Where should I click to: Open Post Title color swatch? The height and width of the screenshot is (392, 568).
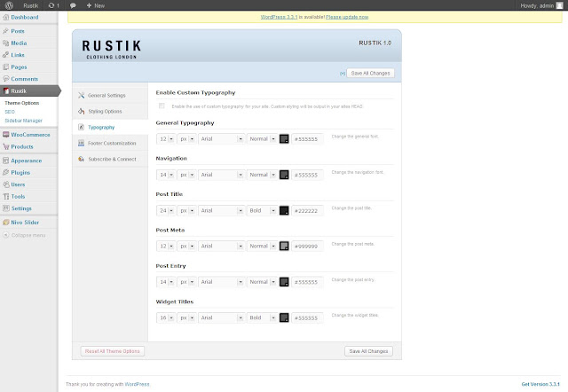pos(284,211)
